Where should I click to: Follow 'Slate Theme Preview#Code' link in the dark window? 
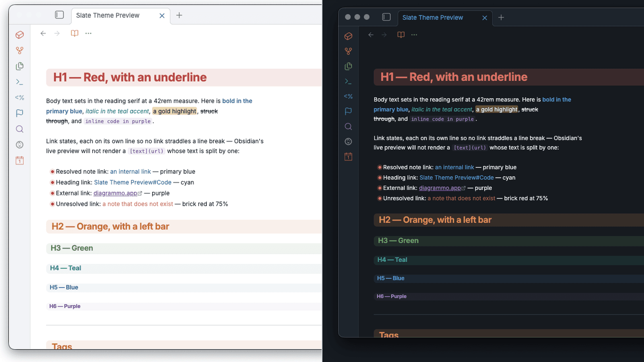456,178
